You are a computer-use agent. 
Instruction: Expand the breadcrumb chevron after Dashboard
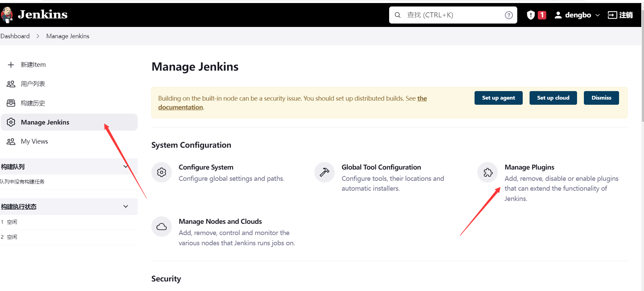pos(38,36)
